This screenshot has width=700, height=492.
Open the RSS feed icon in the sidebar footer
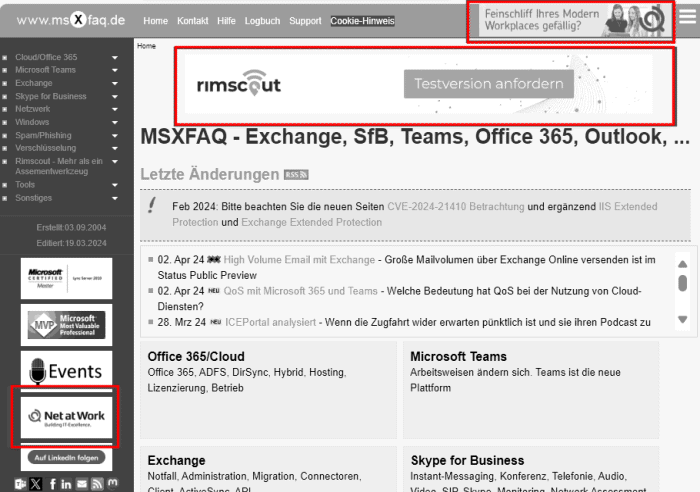(97, 484)
